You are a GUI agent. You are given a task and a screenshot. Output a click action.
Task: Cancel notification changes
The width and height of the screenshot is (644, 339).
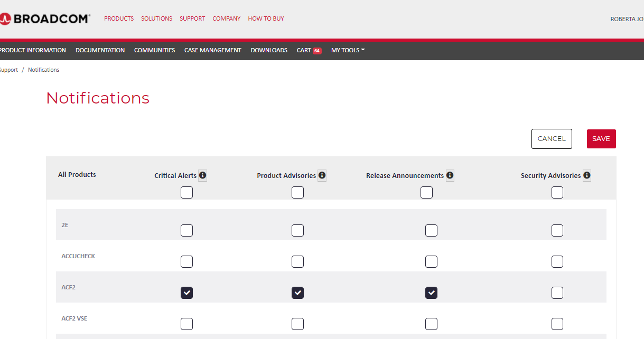point(552,139)
